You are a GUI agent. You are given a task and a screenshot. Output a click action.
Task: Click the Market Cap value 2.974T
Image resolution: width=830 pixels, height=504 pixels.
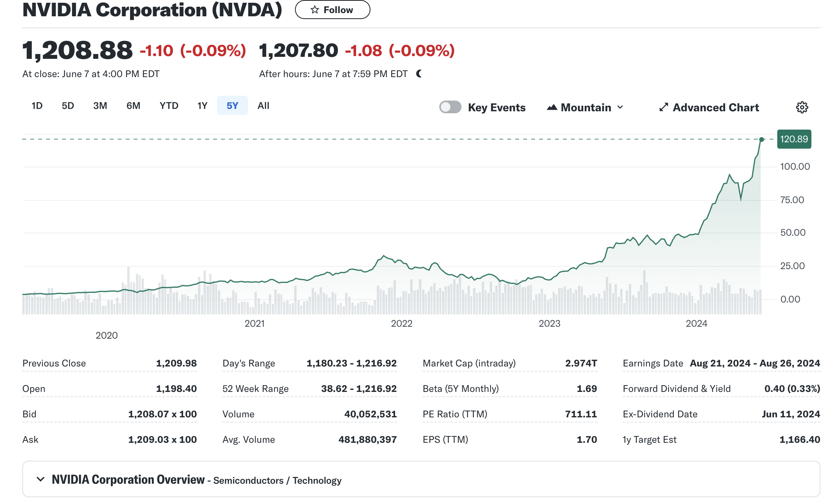click(581, 363)
